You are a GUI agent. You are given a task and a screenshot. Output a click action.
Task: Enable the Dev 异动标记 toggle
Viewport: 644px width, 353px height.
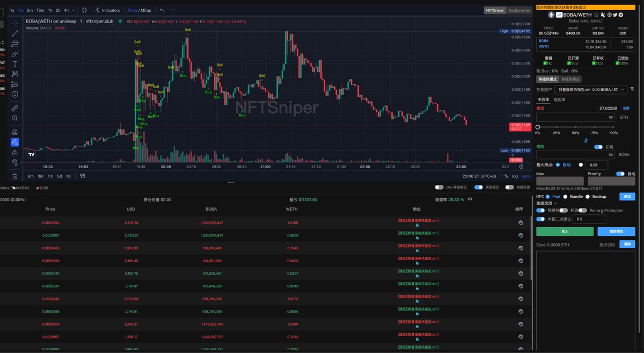click(439, 188)
